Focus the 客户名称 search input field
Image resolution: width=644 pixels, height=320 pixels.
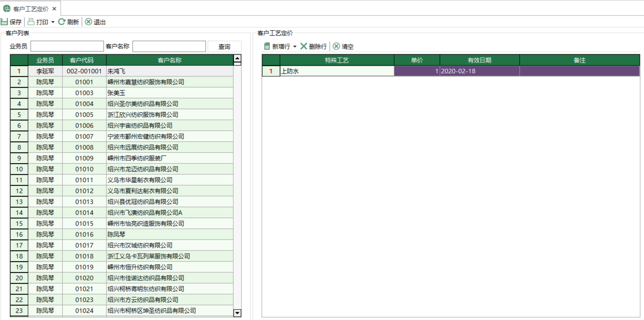point(169,46)
